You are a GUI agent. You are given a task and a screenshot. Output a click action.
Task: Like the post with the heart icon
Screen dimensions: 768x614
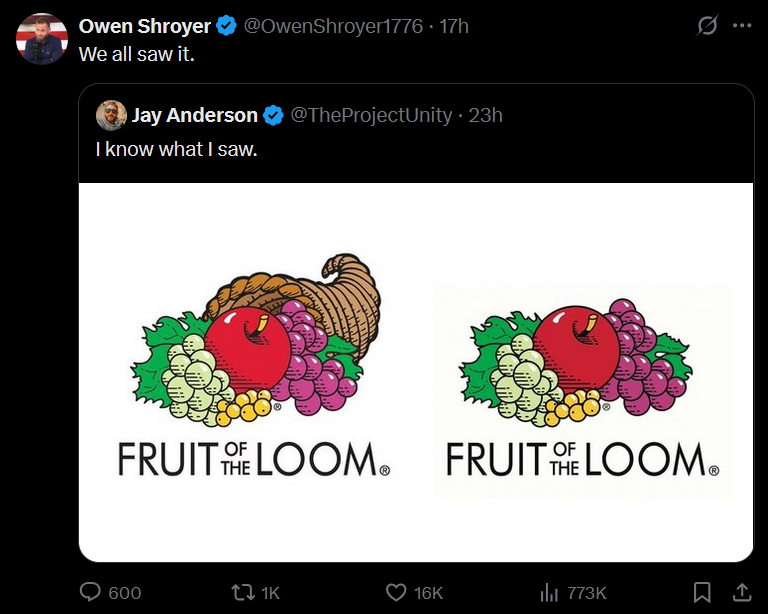click(396, 592)
